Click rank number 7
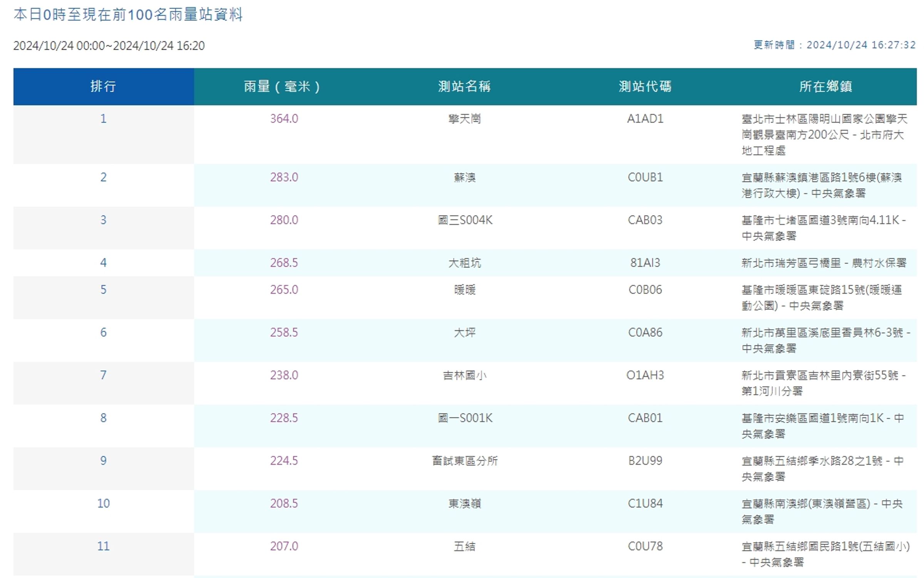Image resolution: width=924 pixels, height=578 pixels. (103, 375)
